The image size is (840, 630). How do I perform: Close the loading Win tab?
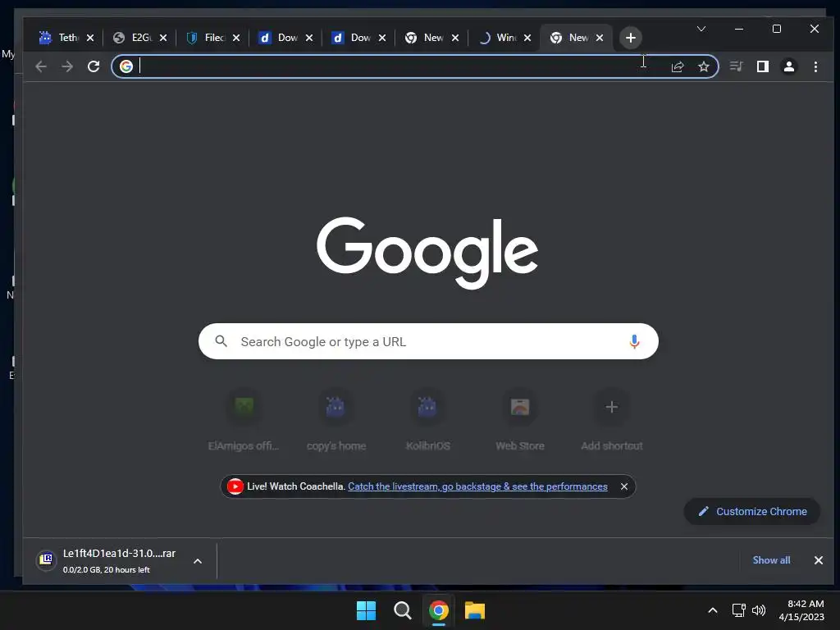[527, 38]
